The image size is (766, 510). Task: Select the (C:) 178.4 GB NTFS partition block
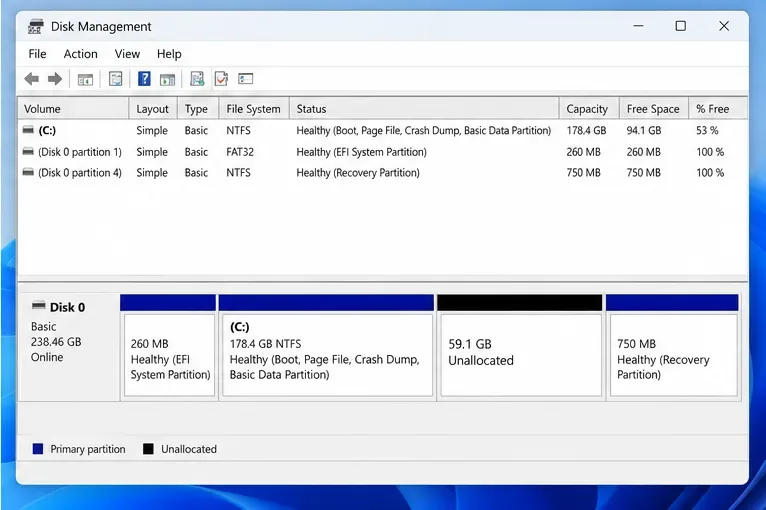326,347
